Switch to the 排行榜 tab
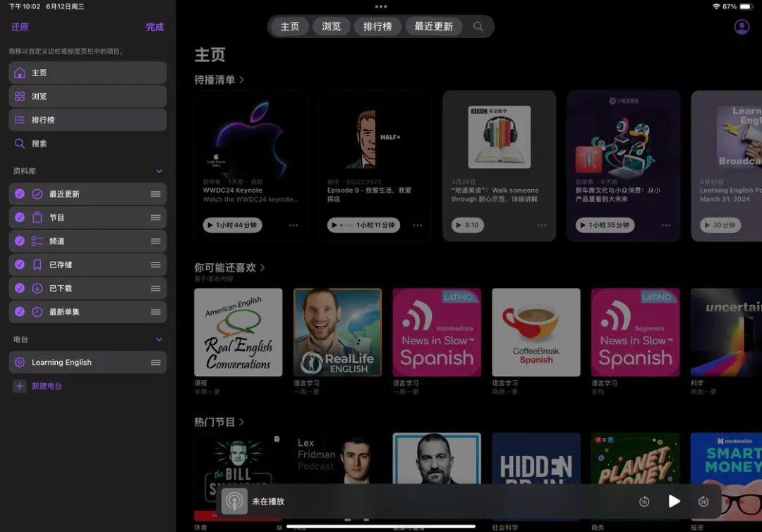This screenshot has width=762, height=532. [x=377, y=27]
